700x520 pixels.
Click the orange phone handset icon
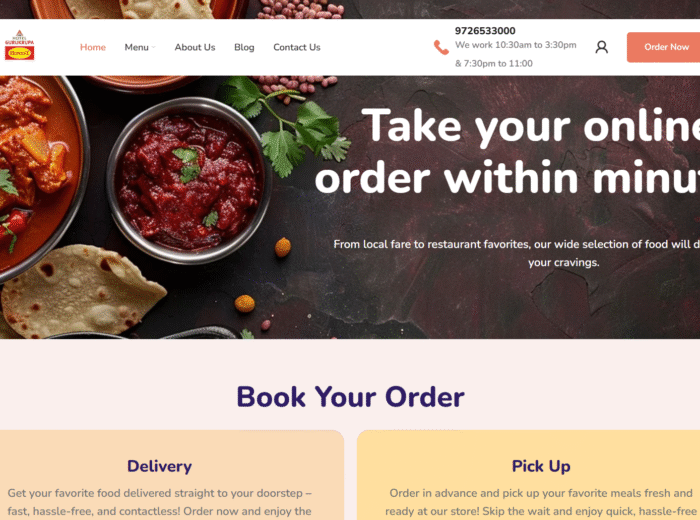(441, 47)
